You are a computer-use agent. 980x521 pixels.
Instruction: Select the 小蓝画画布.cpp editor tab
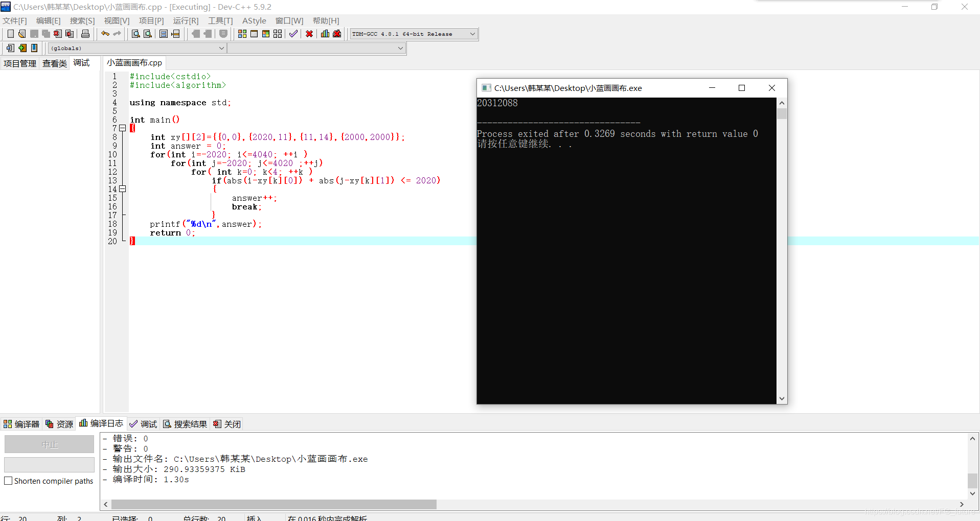134,63
